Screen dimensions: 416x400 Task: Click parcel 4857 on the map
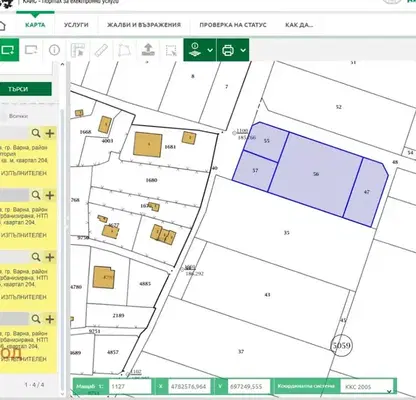tap(113, 352)
